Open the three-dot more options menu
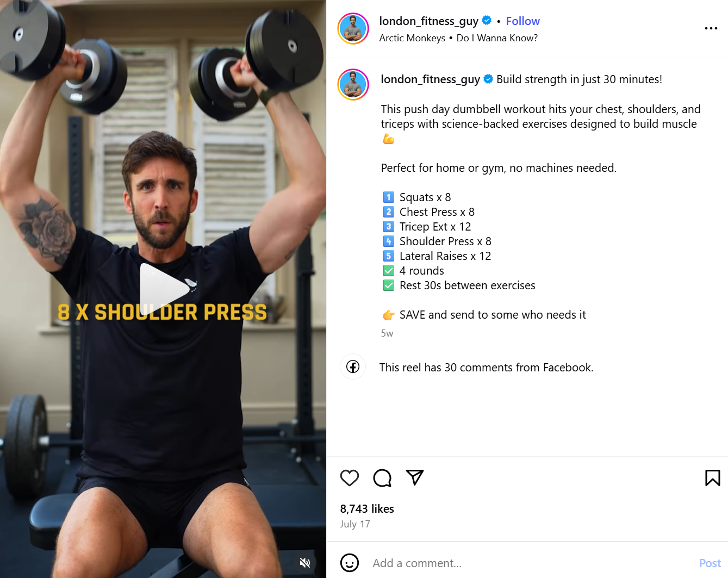 click(x=711, y=28)
